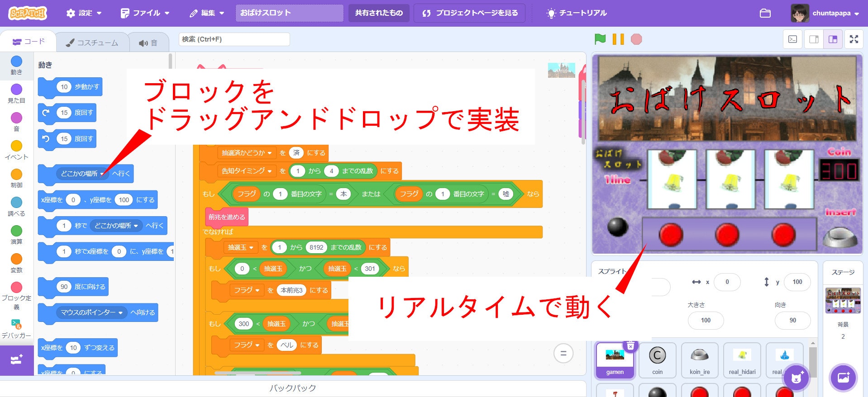Open チュートリアル from the menu bar

pos(577,13)
